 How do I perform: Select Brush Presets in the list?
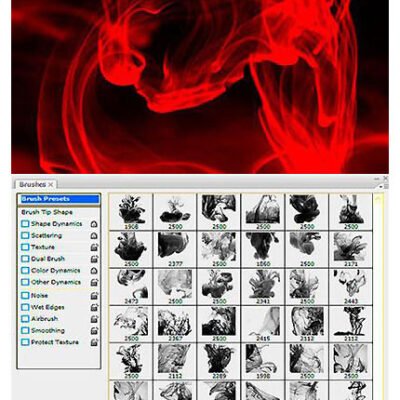60,199
